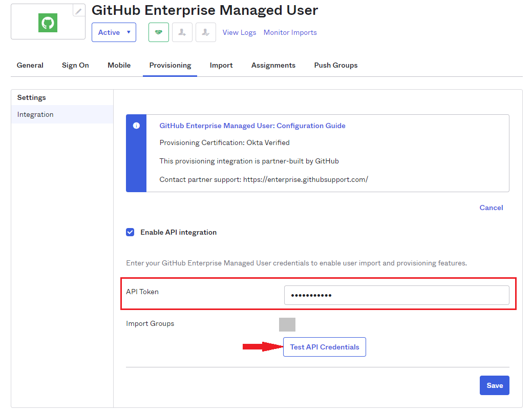Click the green handshake icon button
The height and width of the screenshot is (412, 532).
click(159, 32)
